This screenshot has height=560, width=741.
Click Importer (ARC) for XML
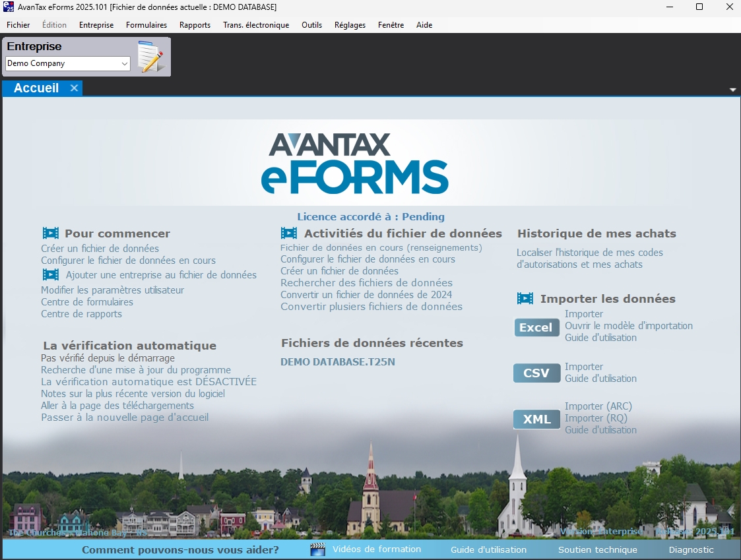tap(598, 406)
